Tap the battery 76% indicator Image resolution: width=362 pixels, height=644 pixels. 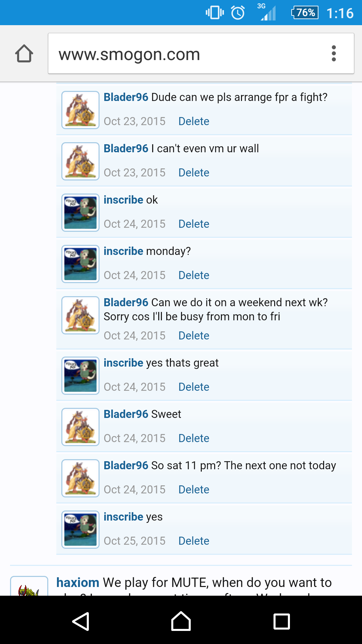pos(305,13)
